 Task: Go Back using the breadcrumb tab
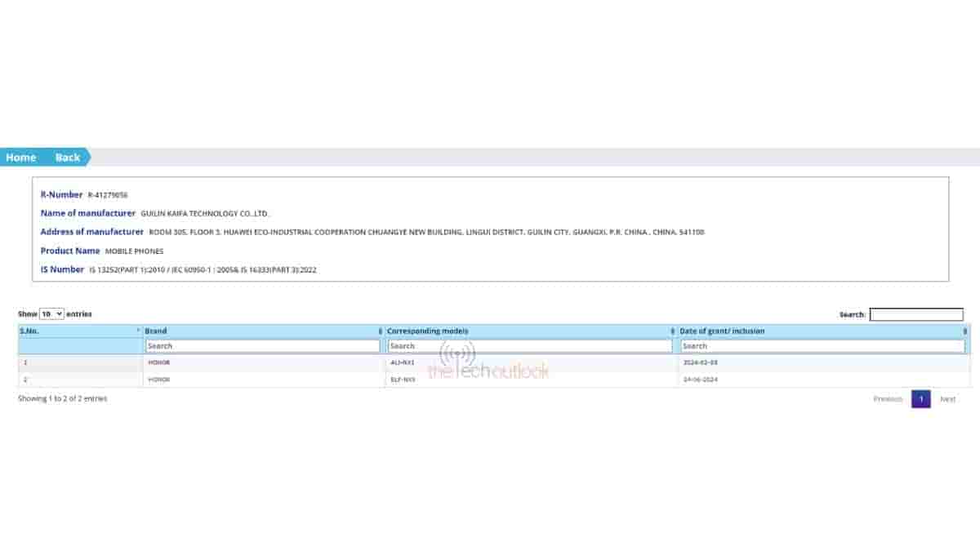pyautogui.click(x=68, y=158)
